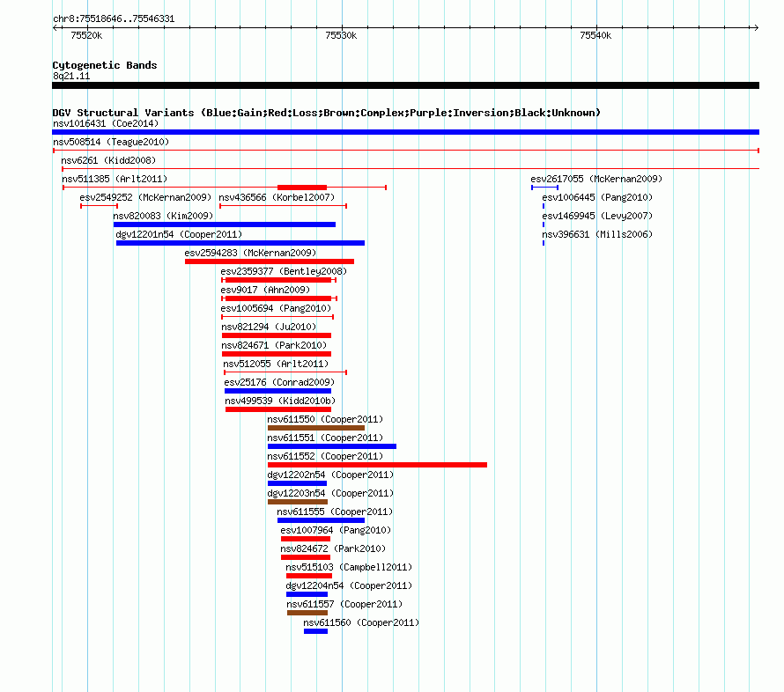784x692 pixels.
Task: Click the dgv12203n54 brown complex bar
Action: 298,502
